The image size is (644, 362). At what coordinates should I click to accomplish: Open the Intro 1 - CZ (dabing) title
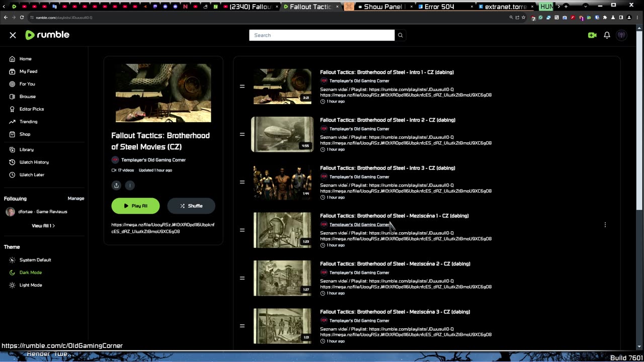coord(387,72)
